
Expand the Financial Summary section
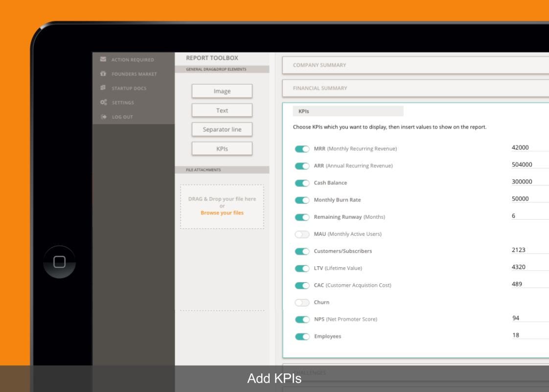pyautogui.click(x=415, y=88)
